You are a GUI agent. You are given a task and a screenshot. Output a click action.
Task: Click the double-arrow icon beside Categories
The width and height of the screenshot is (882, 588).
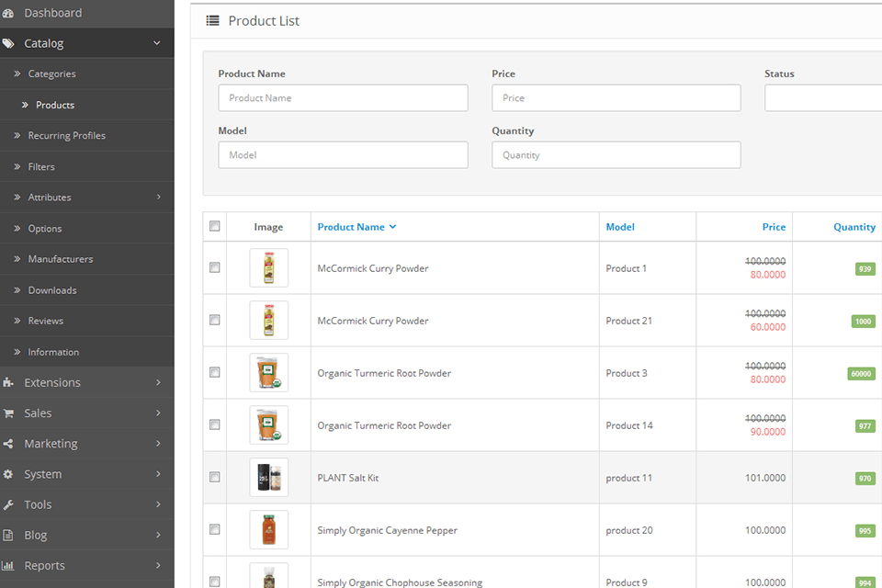(17, 73)
